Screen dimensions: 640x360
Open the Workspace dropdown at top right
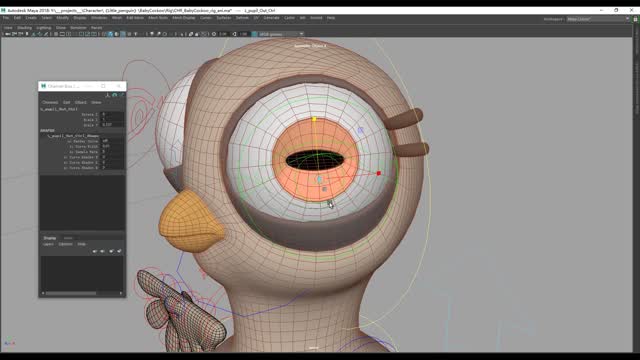(598, 19)
